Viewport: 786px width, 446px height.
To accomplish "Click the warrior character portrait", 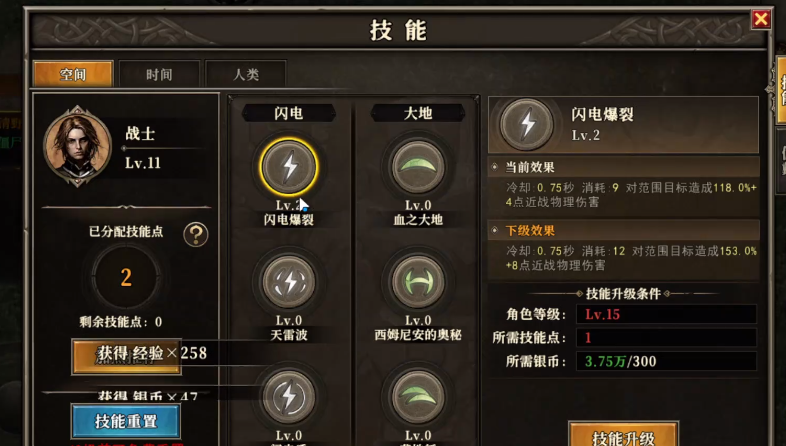I will point(77,146).
